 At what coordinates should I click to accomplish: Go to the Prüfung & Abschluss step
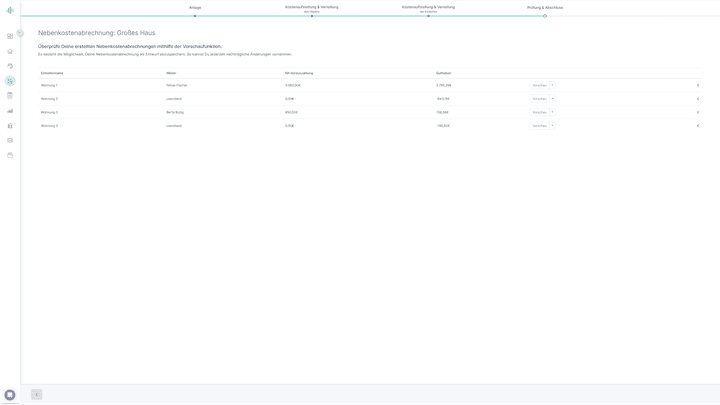pos(545,7)
